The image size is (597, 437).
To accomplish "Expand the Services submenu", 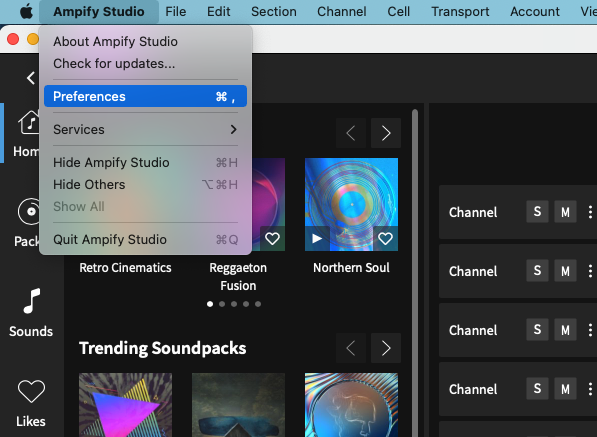I will click(x=145, y=129).
